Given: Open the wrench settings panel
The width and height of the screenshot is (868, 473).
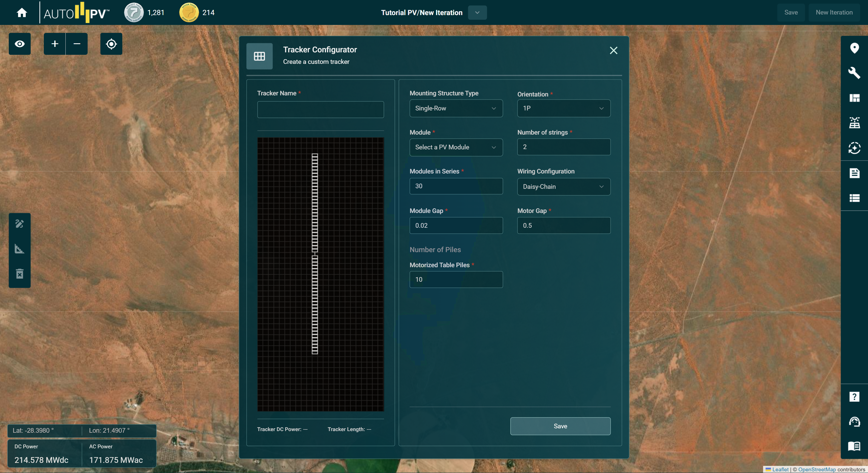Looking at the screenshot, I should click(854, 73).
